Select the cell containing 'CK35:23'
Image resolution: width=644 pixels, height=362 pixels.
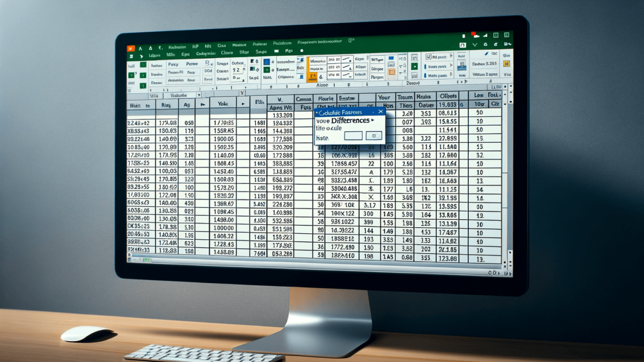140,226
